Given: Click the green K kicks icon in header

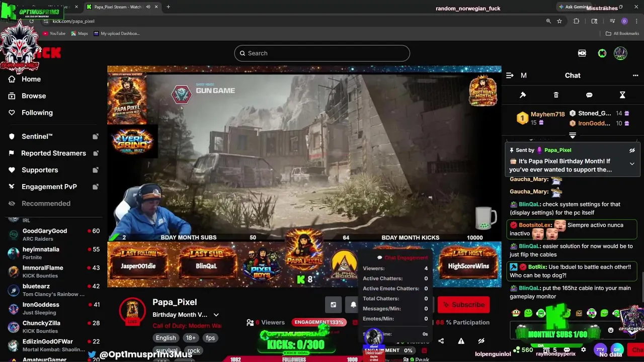Looking at the screenshot, I should (602, 53).
